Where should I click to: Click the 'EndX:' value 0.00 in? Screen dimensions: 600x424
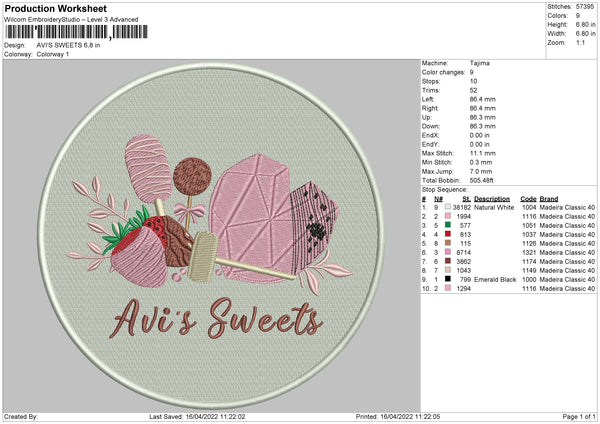click(x=479, y=135)
